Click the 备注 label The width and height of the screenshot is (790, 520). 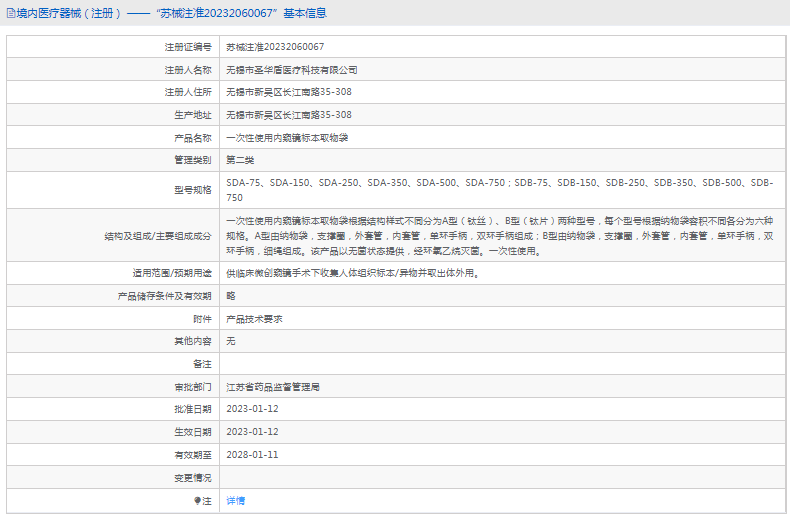coord(202,364)
